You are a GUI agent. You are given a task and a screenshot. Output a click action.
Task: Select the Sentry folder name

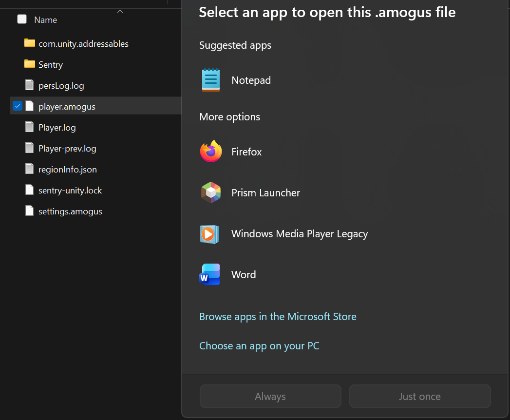click(50, 65)
